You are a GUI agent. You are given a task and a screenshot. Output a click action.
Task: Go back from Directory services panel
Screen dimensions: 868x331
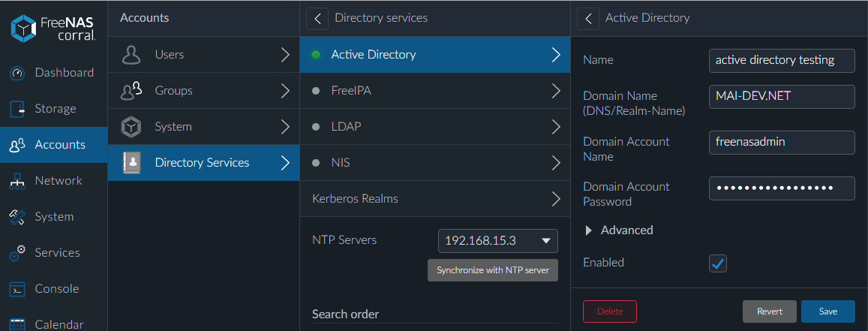(x=317, y=18)
